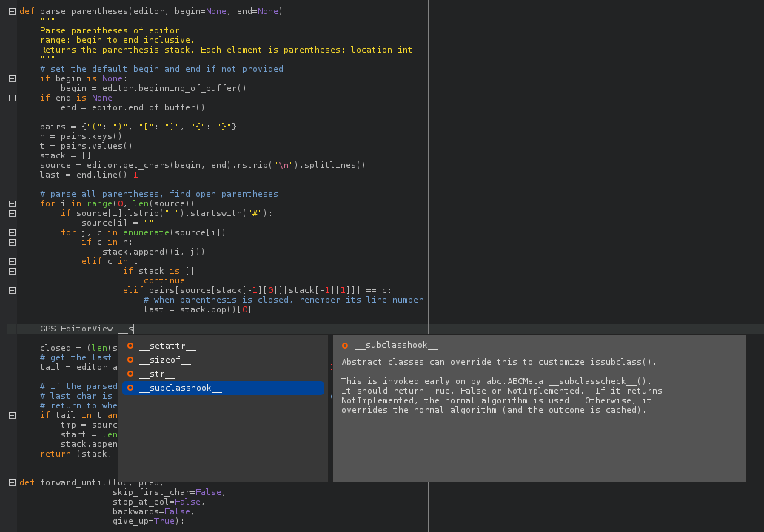Collapse the 'elif c in t' block
The width and height of the screenshot is (764, 532).
point(12,261)
